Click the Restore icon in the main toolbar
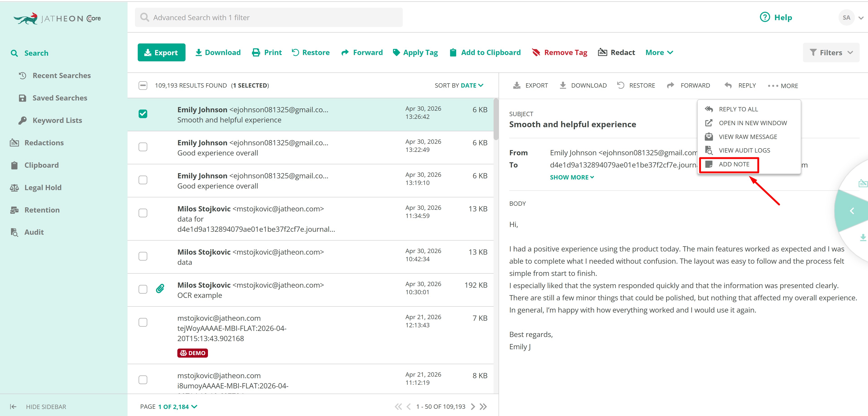This screenshot has width=868, height=416. (x=296, y=53)
